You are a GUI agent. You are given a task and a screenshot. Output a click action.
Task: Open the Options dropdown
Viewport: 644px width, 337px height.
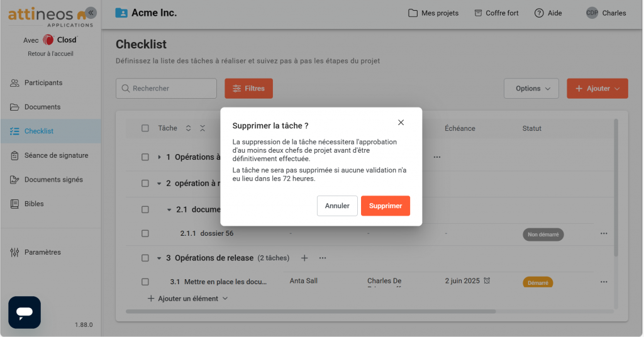coord(531,89)
